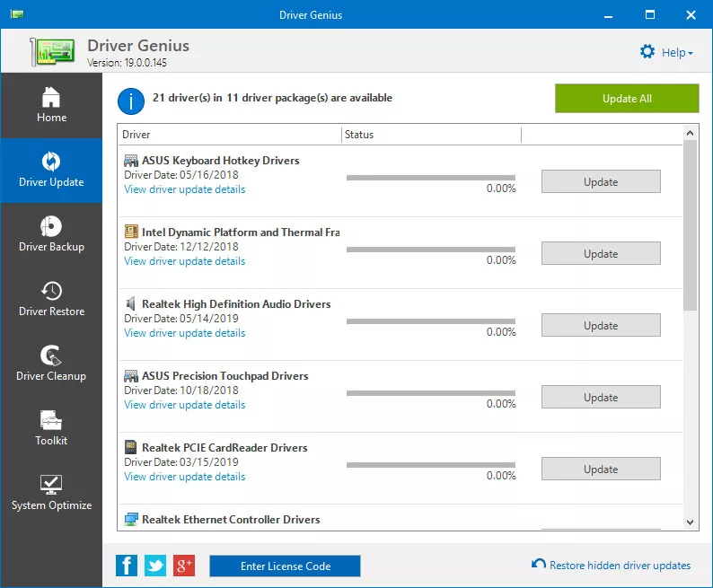713x588 pixels.
Task: Update ASUS Keyboard Hotkey Drivers
Action: 601,181
